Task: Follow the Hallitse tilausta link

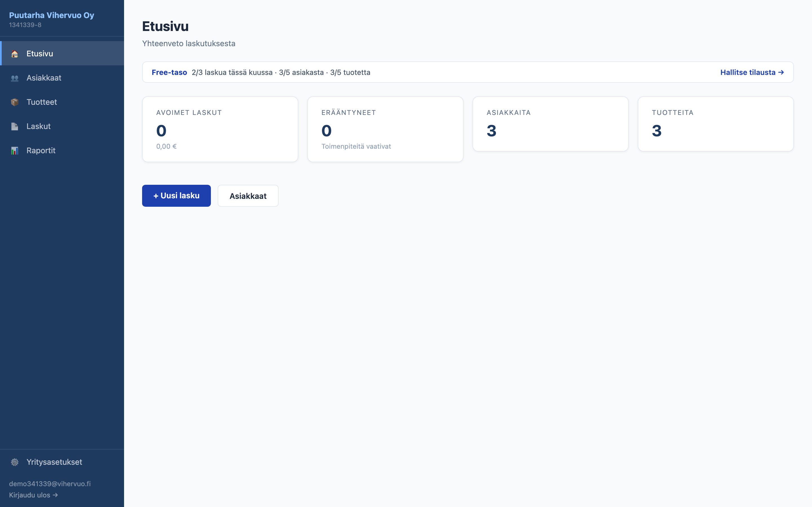Action: coord(752,72)
